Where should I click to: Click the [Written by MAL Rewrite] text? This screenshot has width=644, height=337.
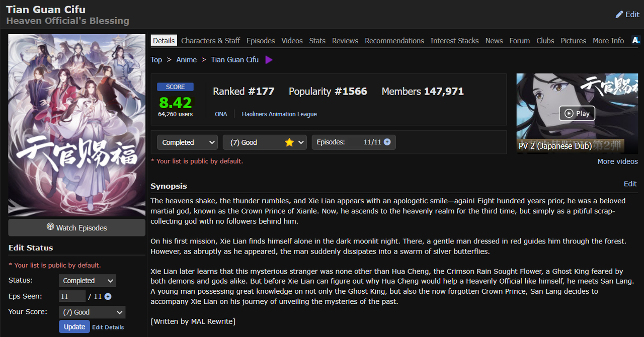click(193, 321)
